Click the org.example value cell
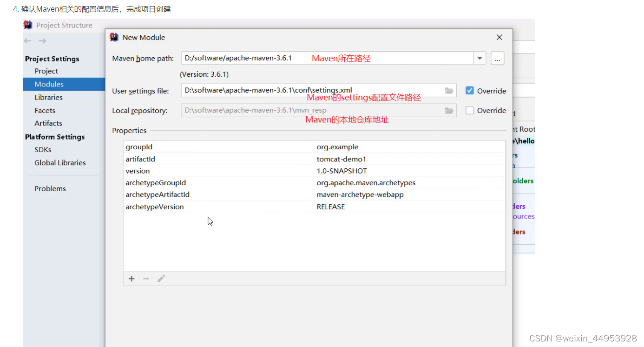Image resolution: width=644 pixels, height=347 pixels. coord(410,147)
